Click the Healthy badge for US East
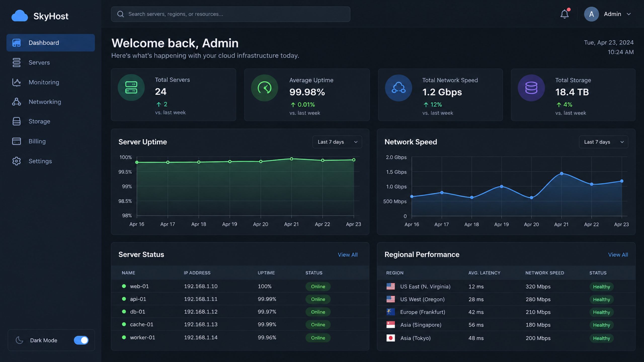 [x=601, y=287]
